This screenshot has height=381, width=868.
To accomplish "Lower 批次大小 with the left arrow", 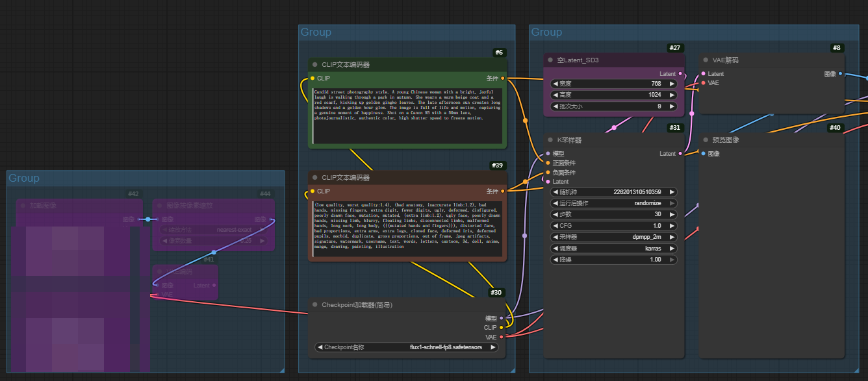I will click(554, 106).
